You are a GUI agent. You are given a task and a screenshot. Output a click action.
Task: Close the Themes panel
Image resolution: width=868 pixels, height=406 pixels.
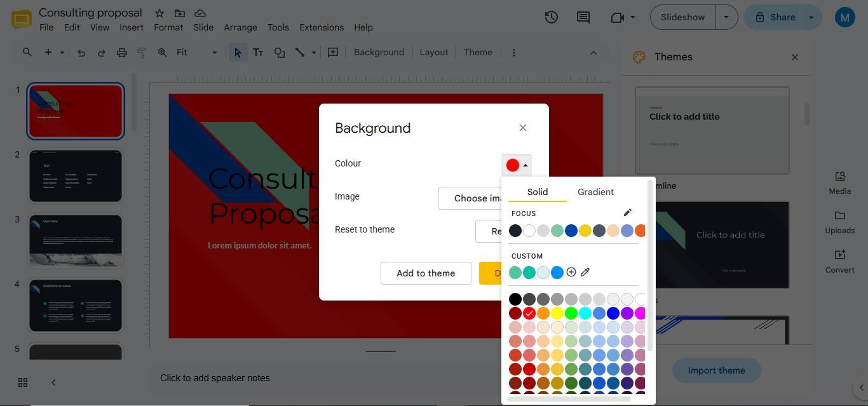click(794, 57)
